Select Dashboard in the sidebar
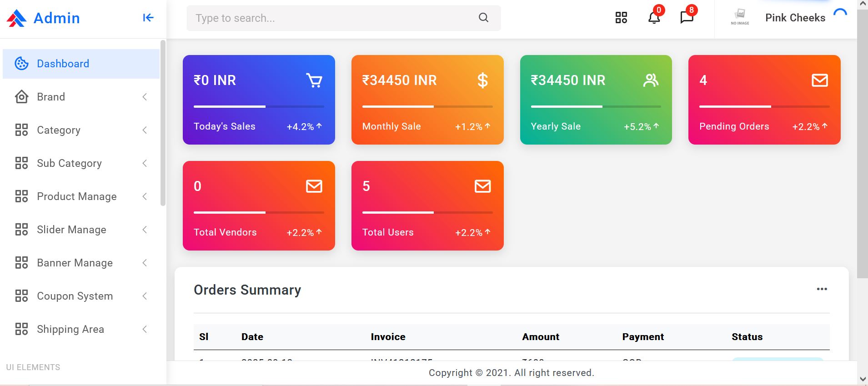Viewport: 868px width, 386px height. click(x=63, y=64)
